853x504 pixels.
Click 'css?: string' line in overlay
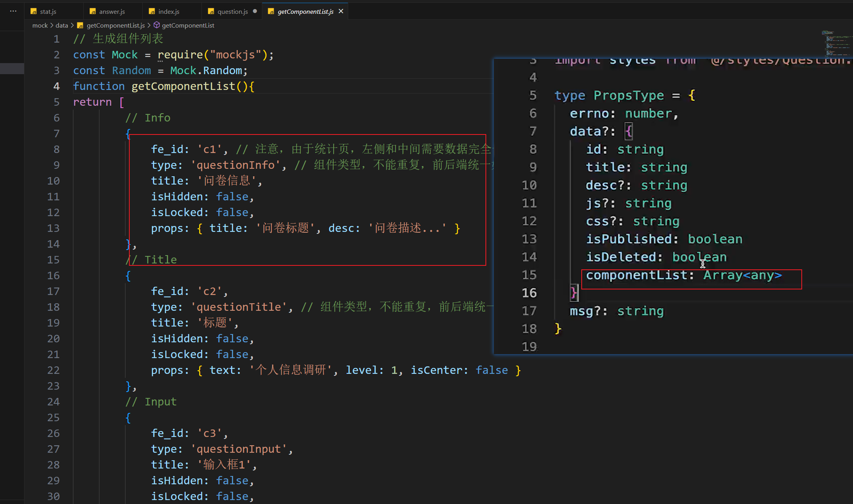(x=633, y=221)
